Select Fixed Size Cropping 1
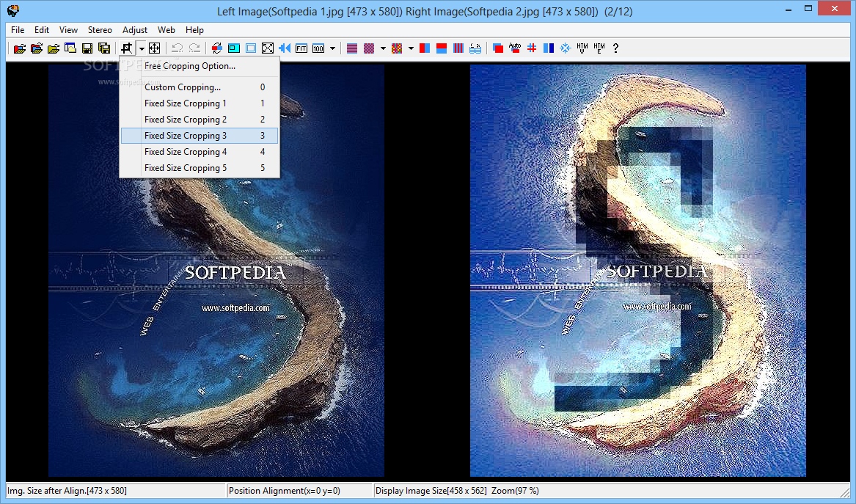The image size is (856, 504). coord(200,103)
